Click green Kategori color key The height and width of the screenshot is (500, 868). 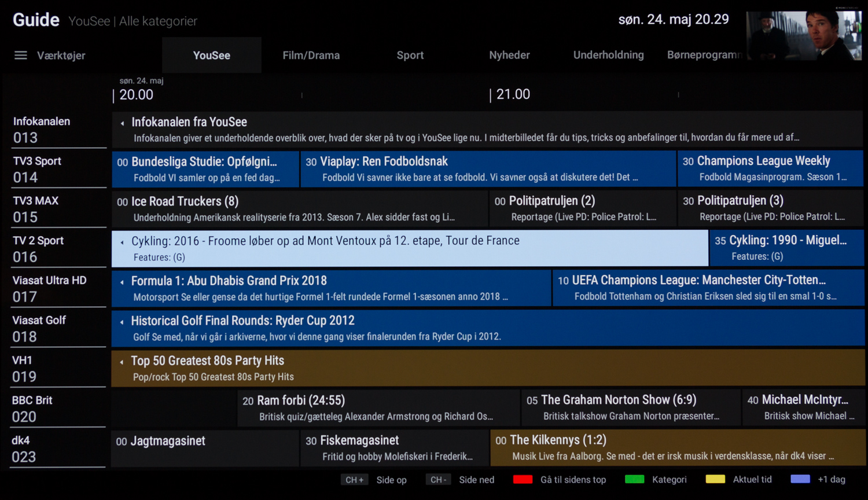[635, 479]
